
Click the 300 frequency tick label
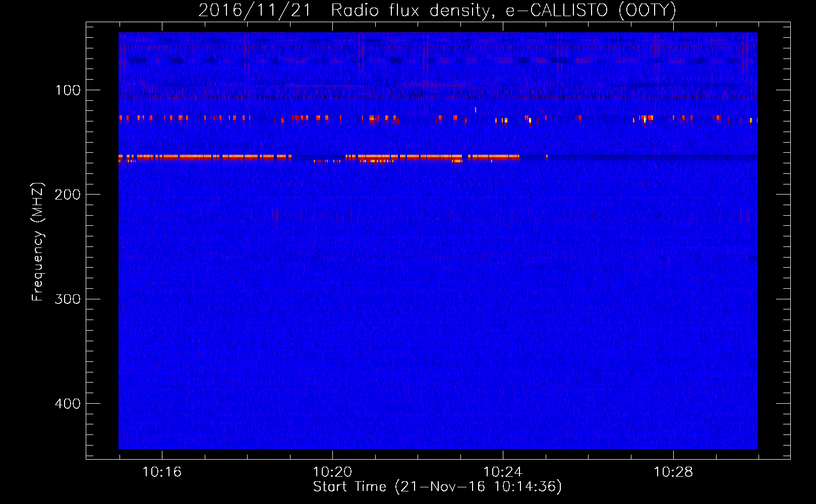point(68,299)
